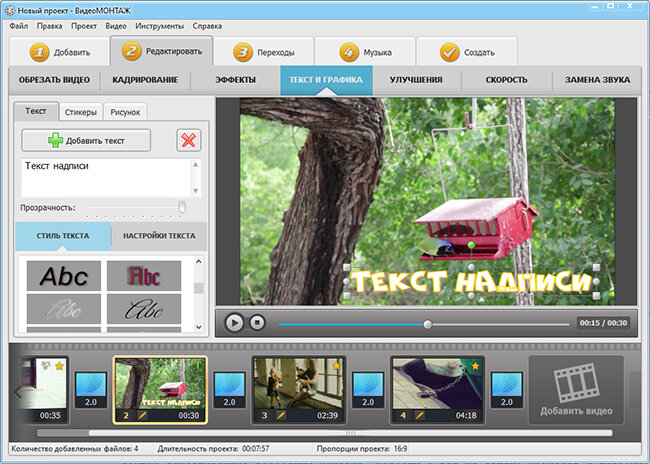This screenshot has height=464, width=650.
Task: Open the Правка menu
Action: pyautogui.click(x=49, y=26)
